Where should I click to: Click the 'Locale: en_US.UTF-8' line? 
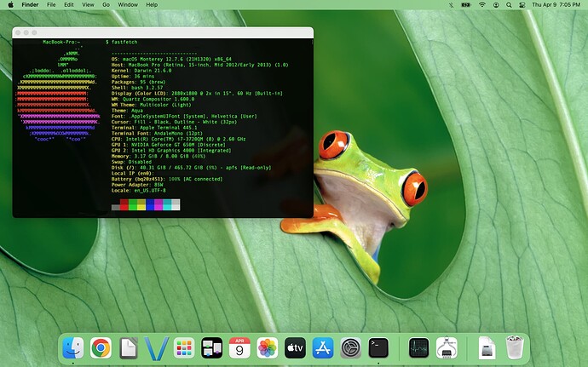pos(138,191)
